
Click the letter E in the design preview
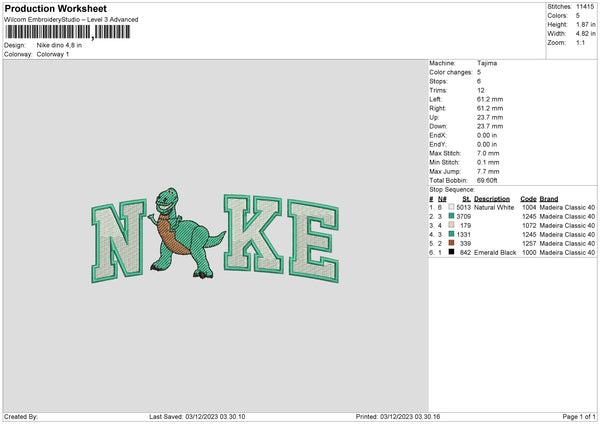314,241
